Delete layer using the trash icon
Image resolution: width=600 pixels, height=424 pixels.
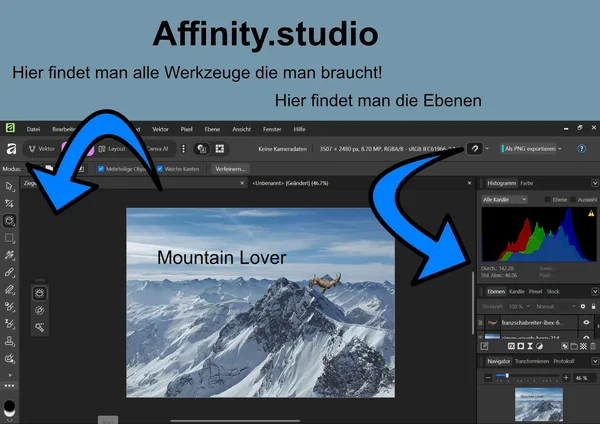(592, 345)
